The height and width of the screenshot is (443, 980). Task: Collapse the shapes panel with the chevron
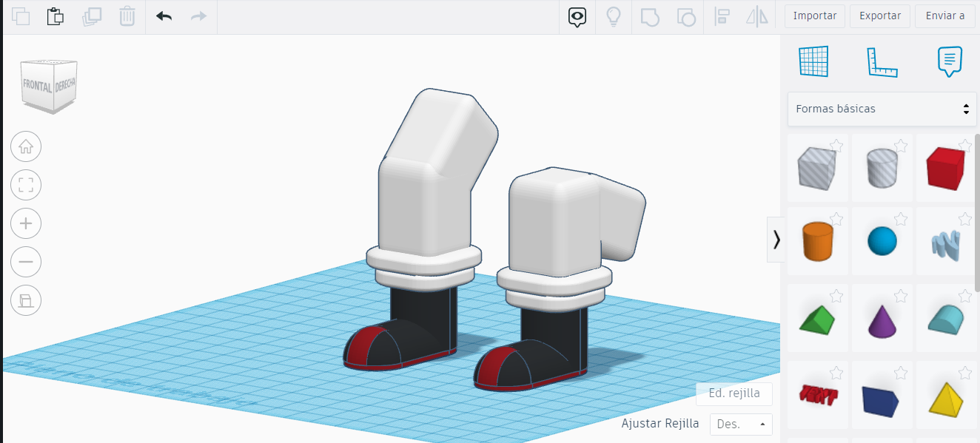(776, 240)
